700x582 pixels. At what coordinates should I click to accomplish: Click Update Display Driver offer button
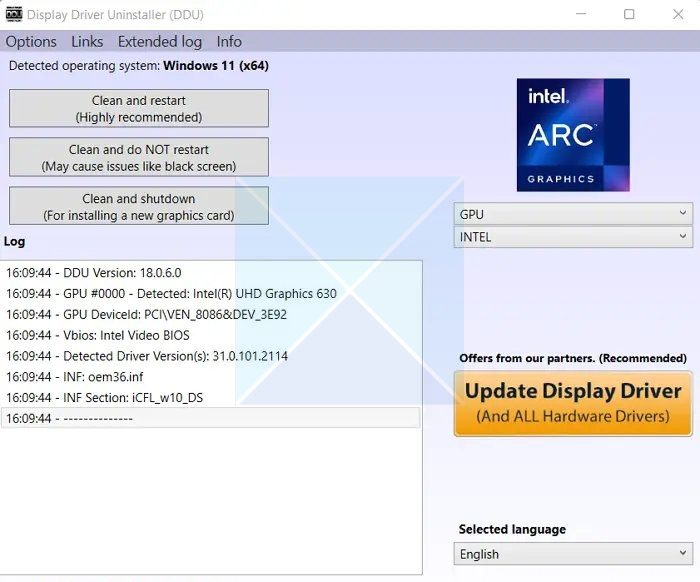pyautogui.click(x=573, y=403)
